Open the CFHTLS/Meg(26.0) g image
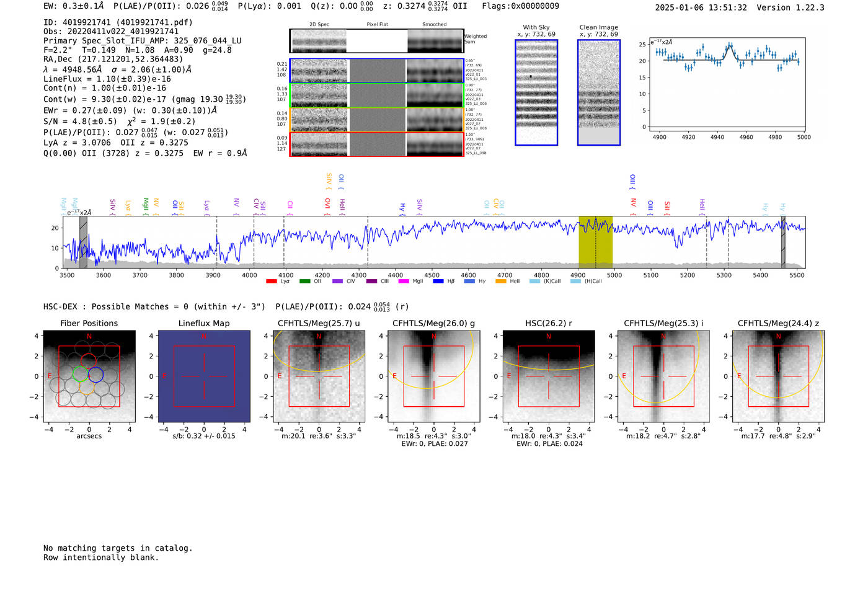Screen dimensions: 868x591 pyautogui.click(x=433, y=376)
